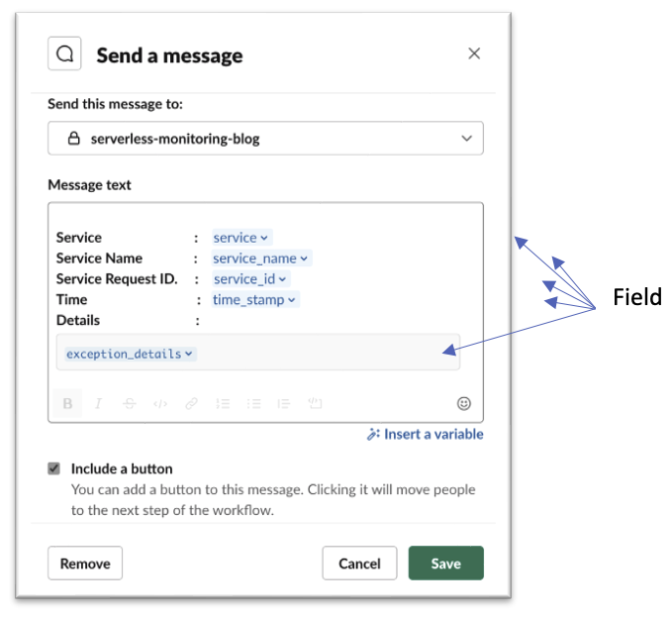Open the emoji picker

click(x=464, y=404)
